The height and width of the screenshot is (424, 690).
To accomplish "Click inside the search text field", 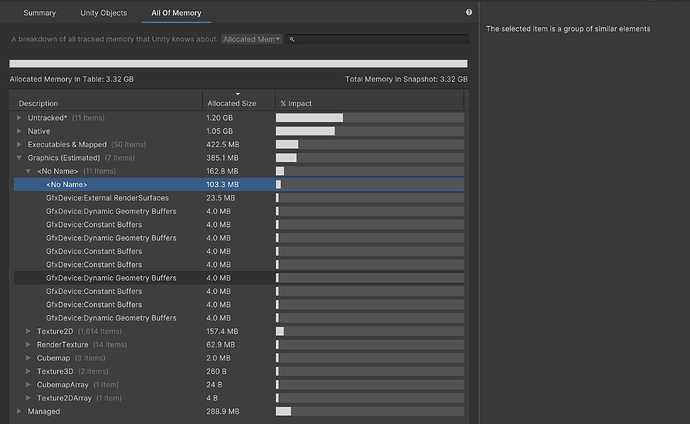I will pyautogui.click(x=380, y=39).
